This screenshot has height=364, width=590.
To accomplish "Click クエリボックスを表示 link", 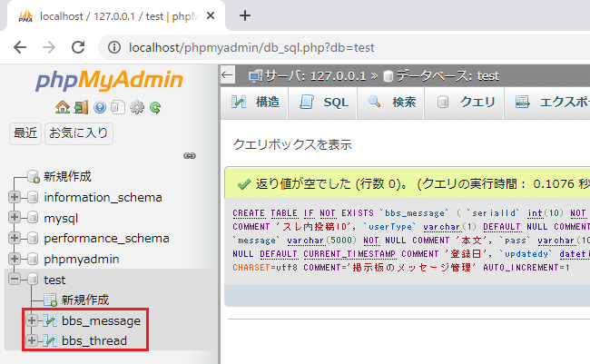I will [x=292, y=144].
